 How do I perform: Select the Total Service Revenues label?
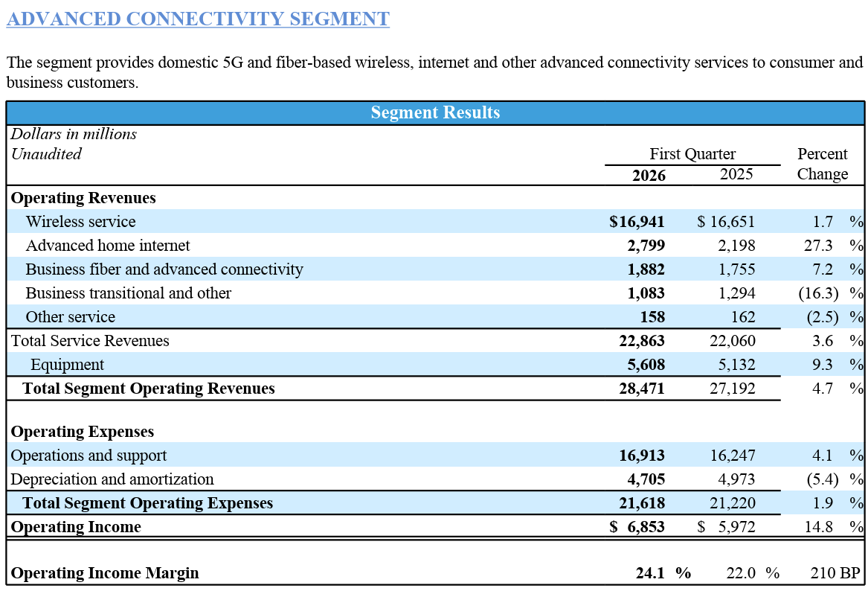[x=90, y=341]
